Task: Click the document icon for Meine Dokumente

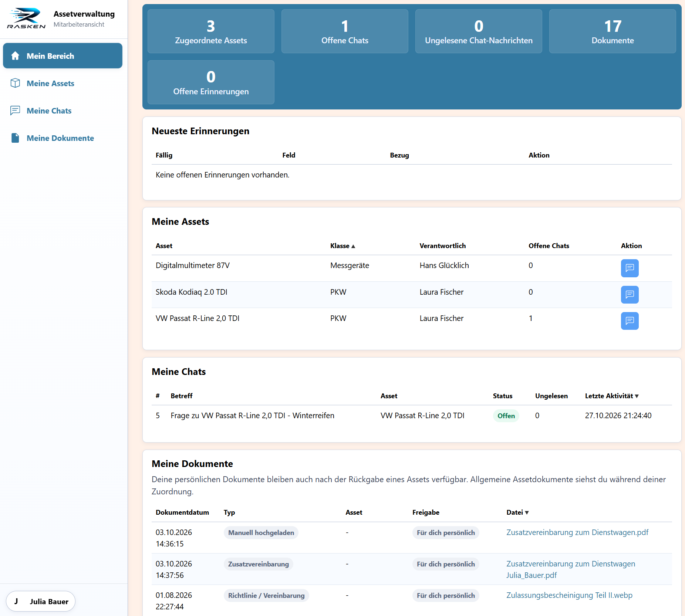Action: tap(15, 138)
